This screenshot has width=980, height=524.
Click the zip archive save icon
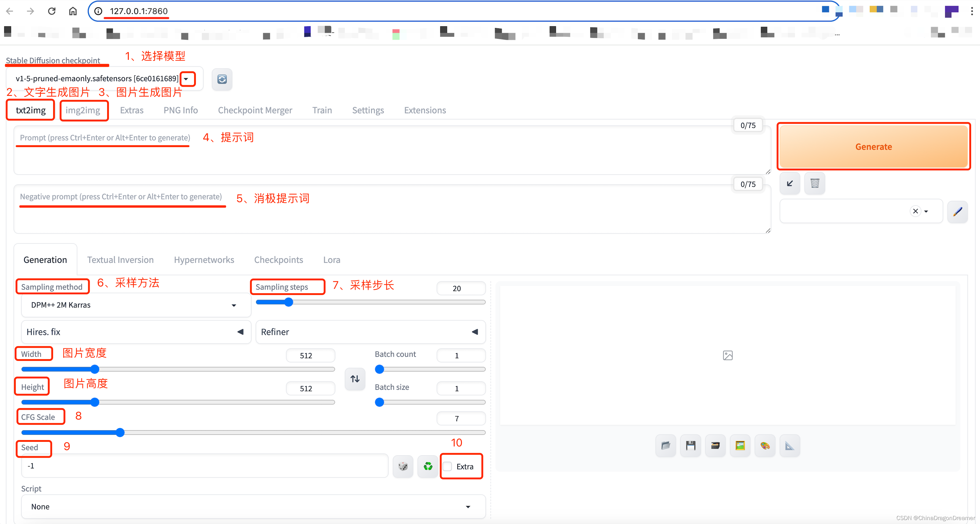[x=715, y=446]
